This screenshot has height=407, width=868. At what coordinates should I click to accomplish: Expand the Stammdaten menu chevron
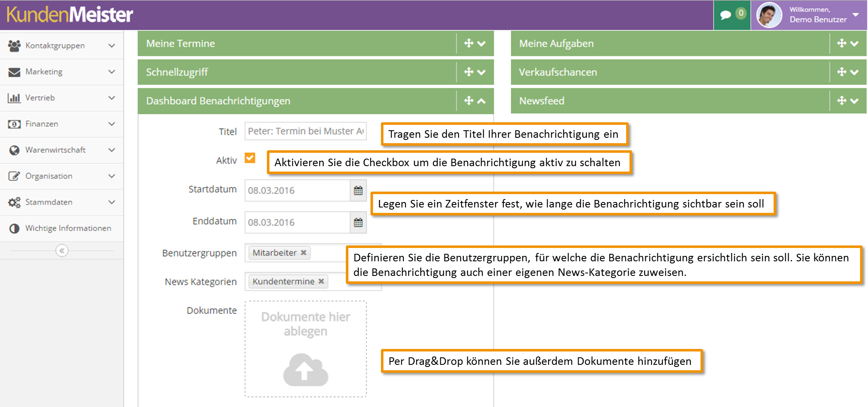[x=112, y=202]
